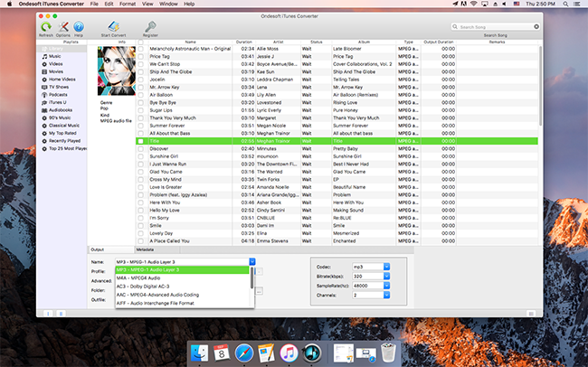Open Pages app from the Dock

tap(267, 353)
